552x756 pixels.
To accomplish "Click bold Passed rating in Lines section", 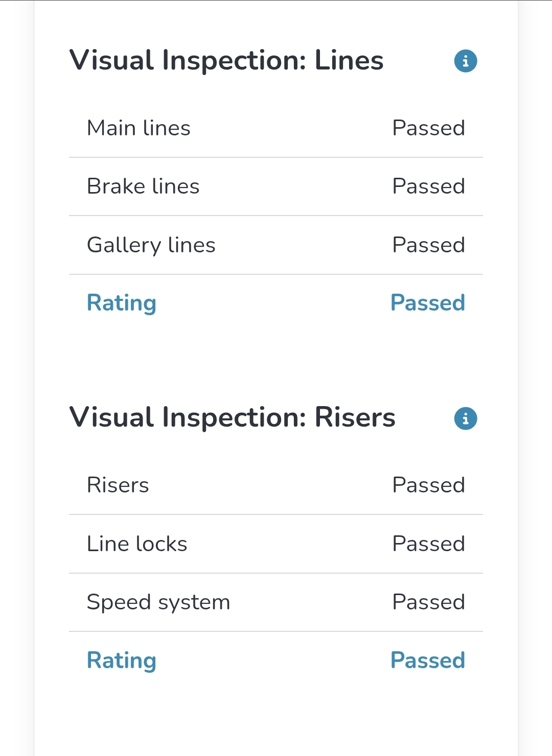I will click(428, 303).
